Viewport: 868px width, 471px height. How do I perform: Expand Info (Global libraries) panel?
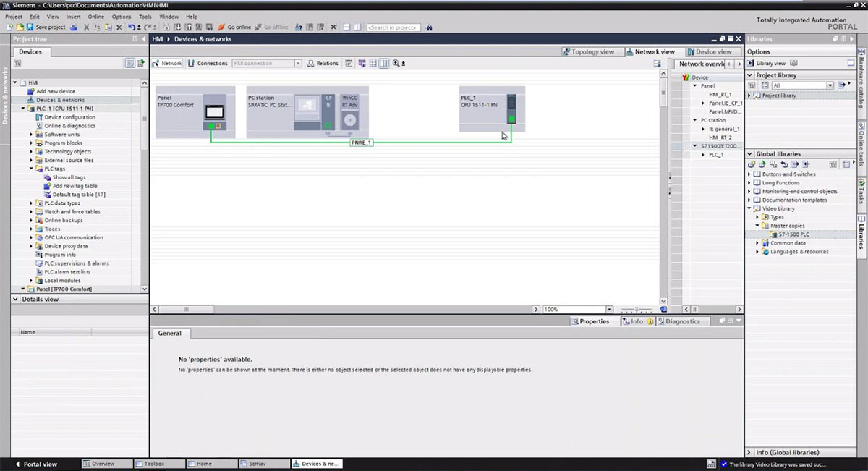[x=751, y=452]
